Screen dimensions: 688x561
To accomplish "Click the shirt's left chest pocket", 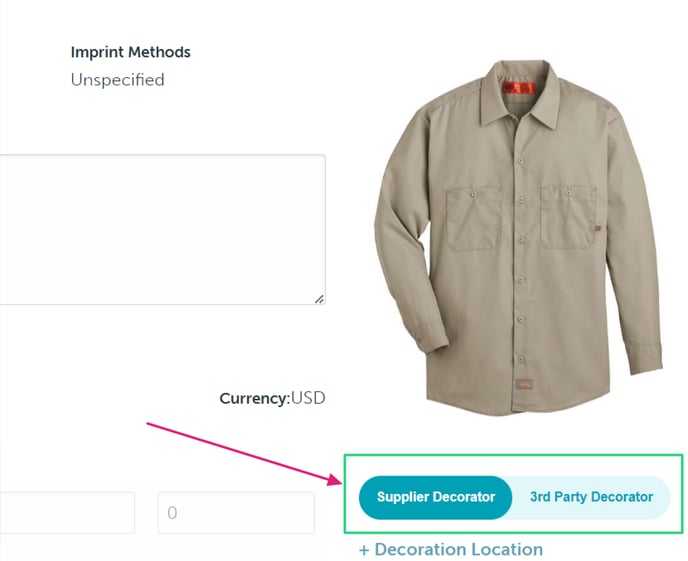I will 474,217.
